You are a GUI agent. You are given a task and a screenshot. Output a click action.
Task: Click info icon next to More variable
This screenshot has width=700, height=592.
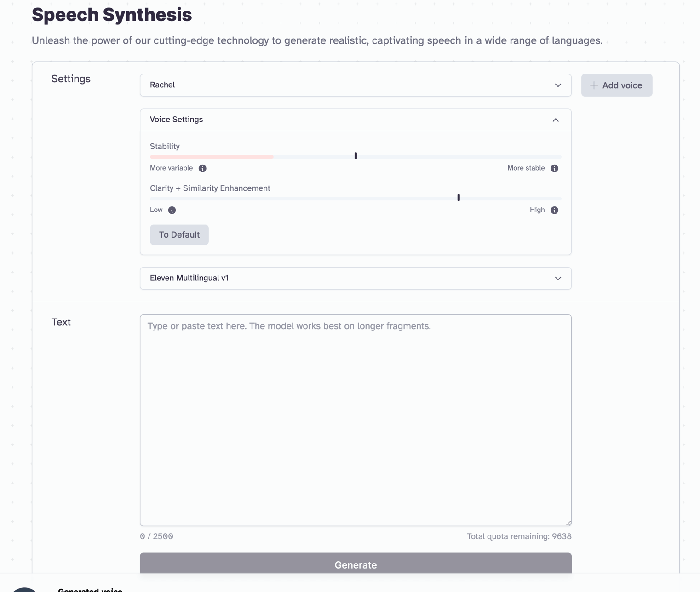coord(202,168)
